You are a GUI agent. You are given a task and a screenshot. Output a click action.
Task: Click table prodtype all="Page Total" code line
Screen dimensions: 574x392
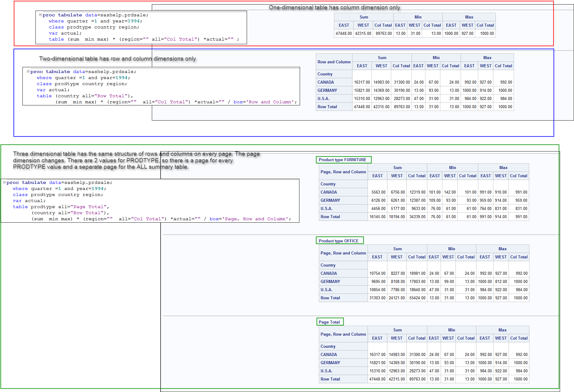[x=61, y=207]
